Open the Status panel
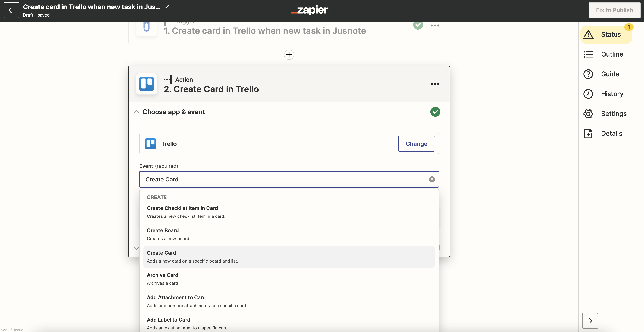644x332 pixels. click(606, 34)
